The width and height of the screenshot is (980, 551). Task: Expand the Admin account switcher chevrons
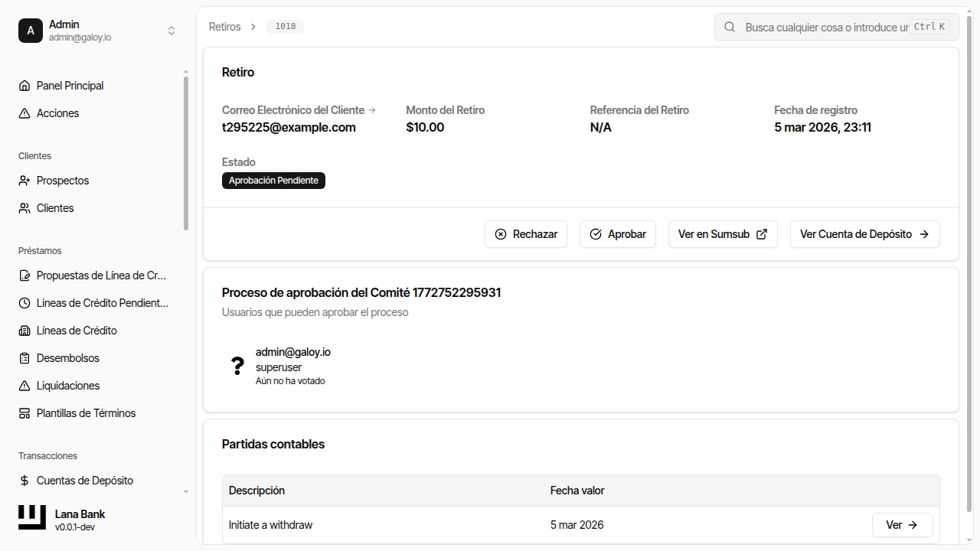pos(171,31)
